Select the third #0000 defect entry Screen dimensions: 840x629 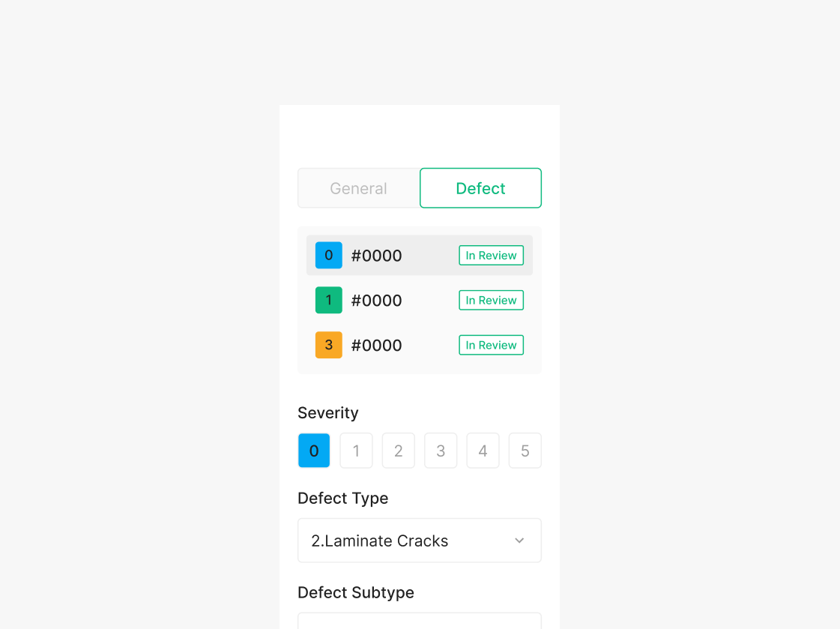[x=377, y=346]
